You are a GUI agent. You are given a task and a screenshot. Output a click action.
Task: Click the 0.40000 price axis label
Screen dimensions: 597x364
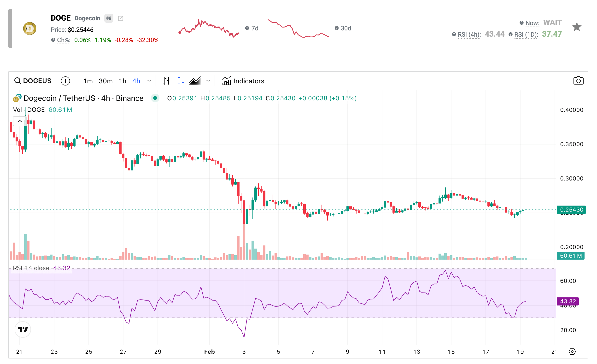571,110
